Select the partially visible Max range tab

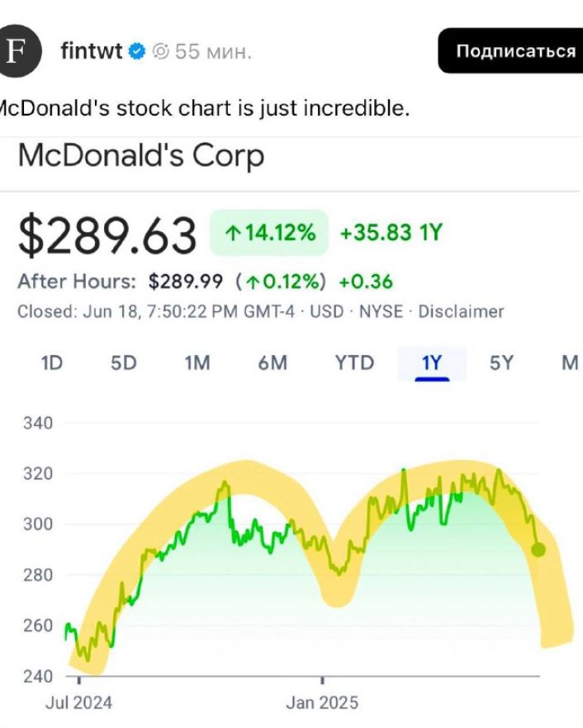pos(571,362)
